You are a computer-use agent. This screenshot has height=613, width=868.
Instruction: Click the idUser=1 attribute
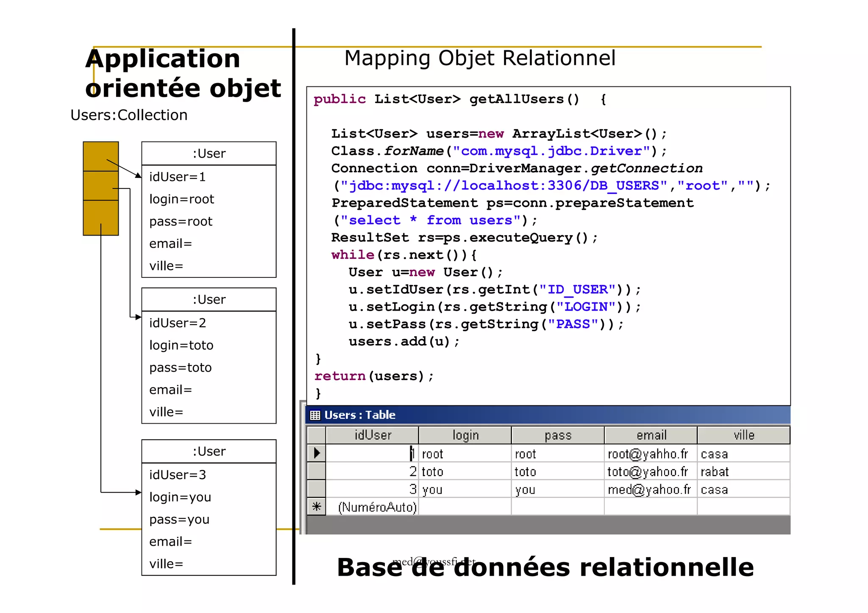pos(178,177)
